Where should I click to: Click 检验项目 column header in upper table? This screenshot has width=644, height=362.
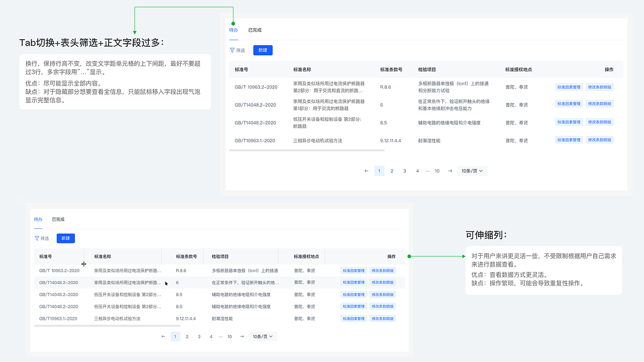tap(427, 69)
